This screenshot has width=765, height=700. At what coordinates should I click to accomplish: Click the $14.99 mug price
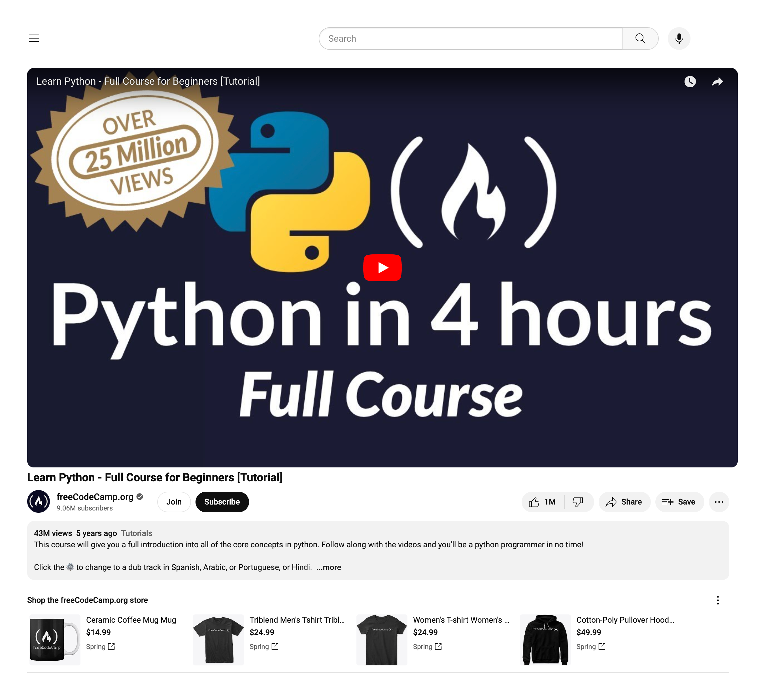(x=98, y=632)
